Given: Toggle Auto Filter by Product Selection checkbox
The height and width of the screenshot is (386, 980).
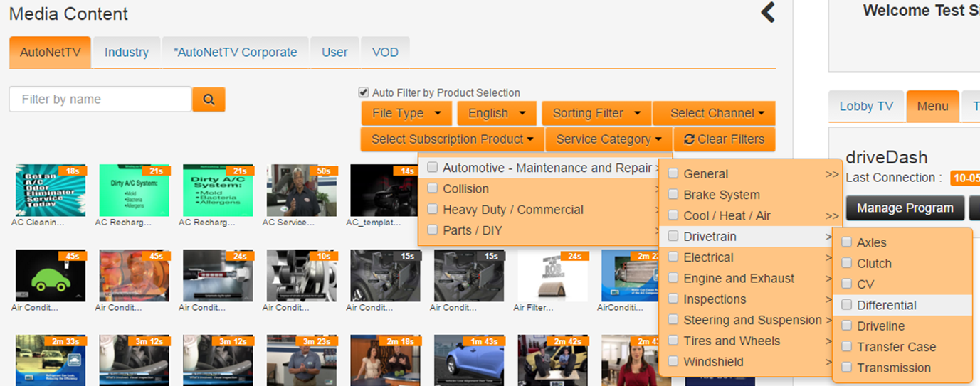Looking at the screenshot, I should pyautogui.click(x=364, y=92).
